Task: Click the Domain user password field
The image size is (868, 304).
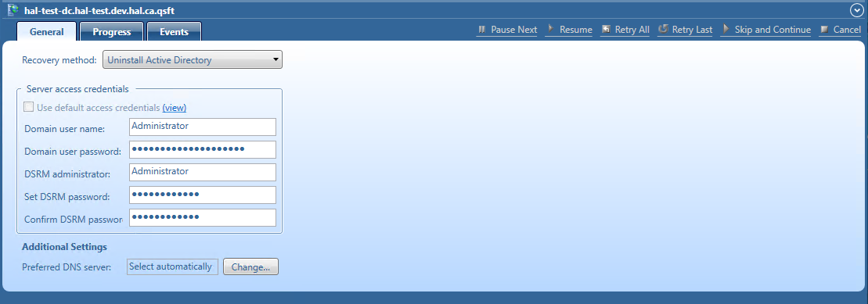Action: [x=203, y=149]
